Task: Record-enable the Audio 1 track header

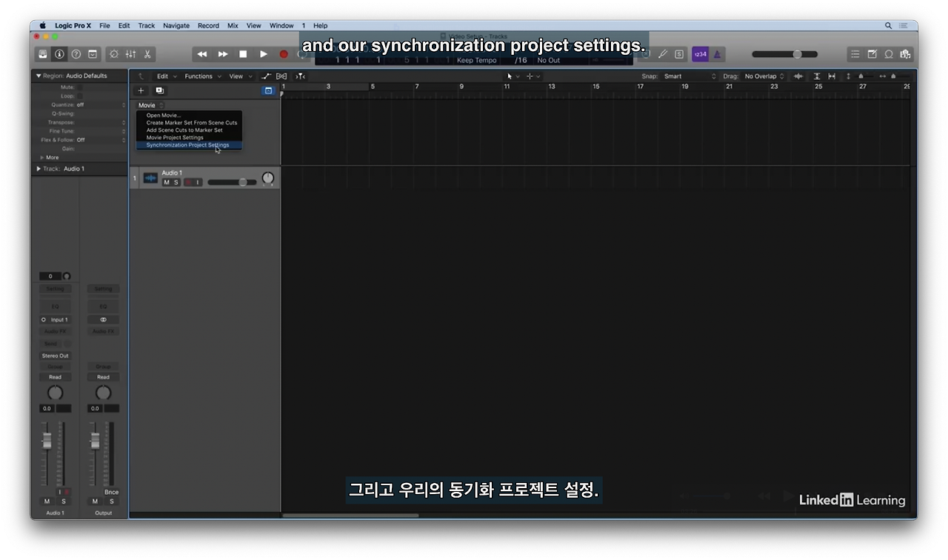Action: 187,182
